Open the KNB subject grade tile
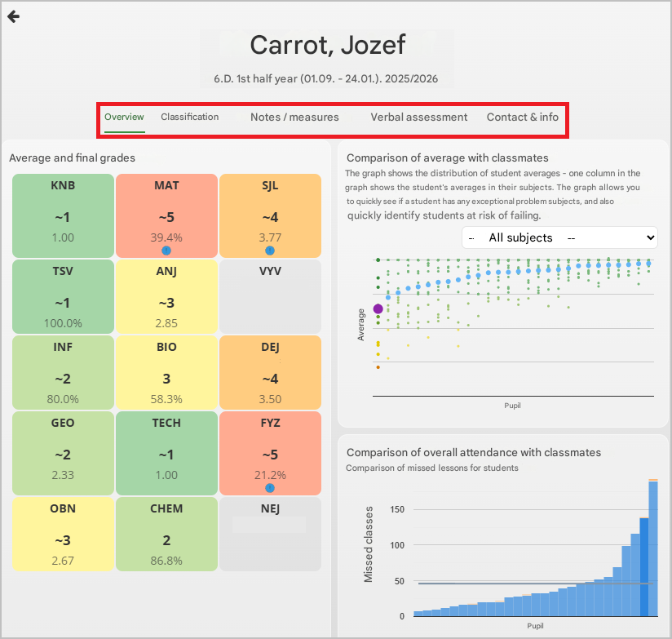 (x=63, y=215)
